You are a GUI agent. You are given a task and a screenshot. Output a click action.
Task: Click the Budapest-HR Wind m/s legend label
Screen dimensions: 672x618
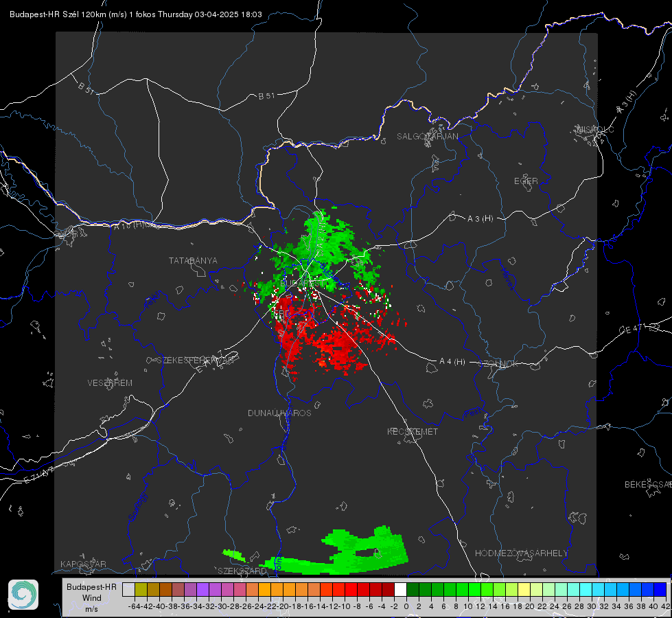(92, 598)
